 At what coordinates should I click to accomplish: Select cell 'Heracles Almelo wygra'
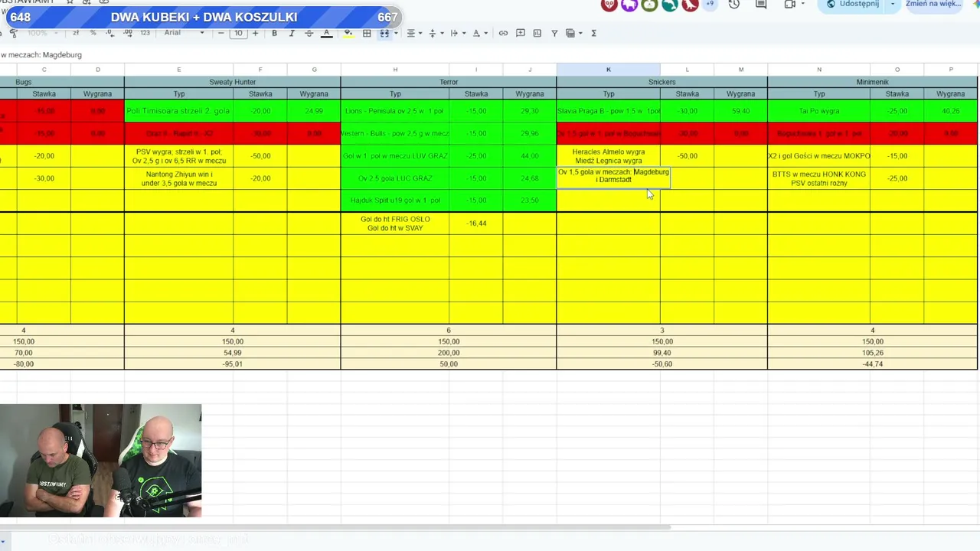(609, 156)
